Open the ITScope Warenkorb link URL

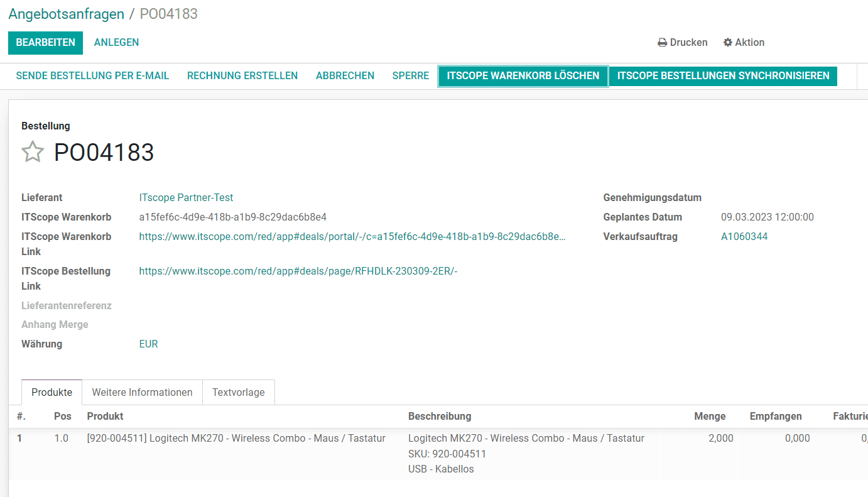(352, 237)
